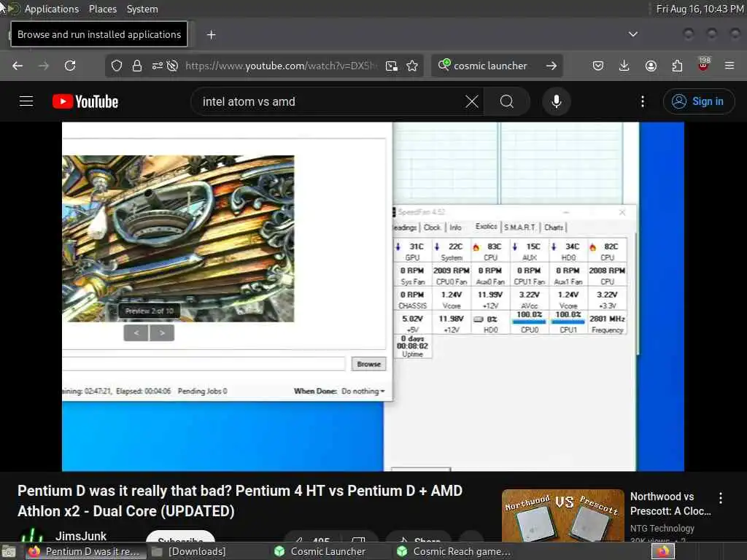The image size is (747, 560).
Task: Save page to Pocket
Action: [598, 66]
